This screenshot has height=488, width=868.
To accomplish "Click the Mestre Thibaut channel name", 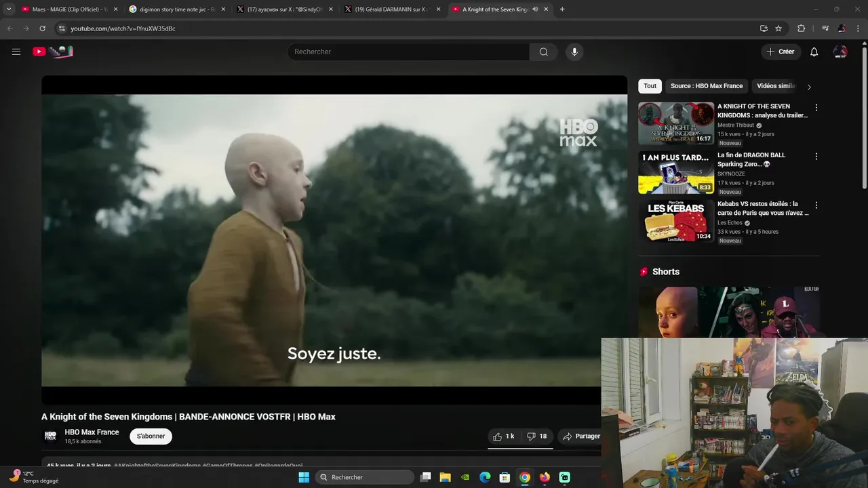I will [736, 125].
